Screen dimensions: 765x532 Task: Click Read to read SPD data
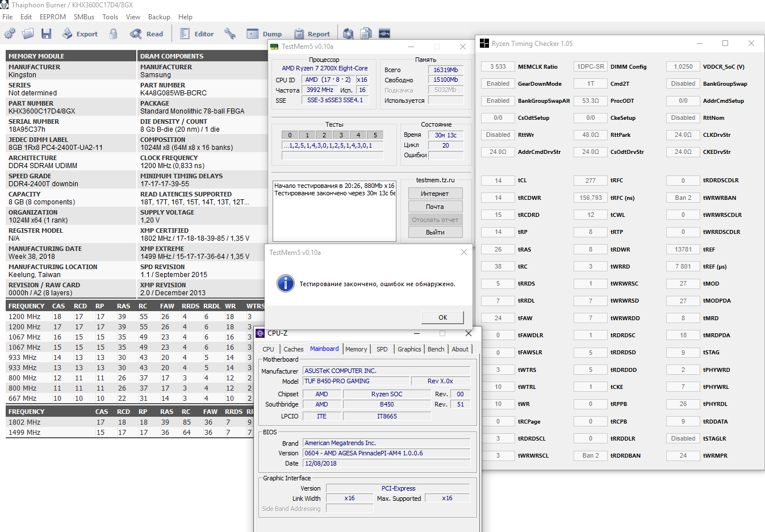point(147,34)
